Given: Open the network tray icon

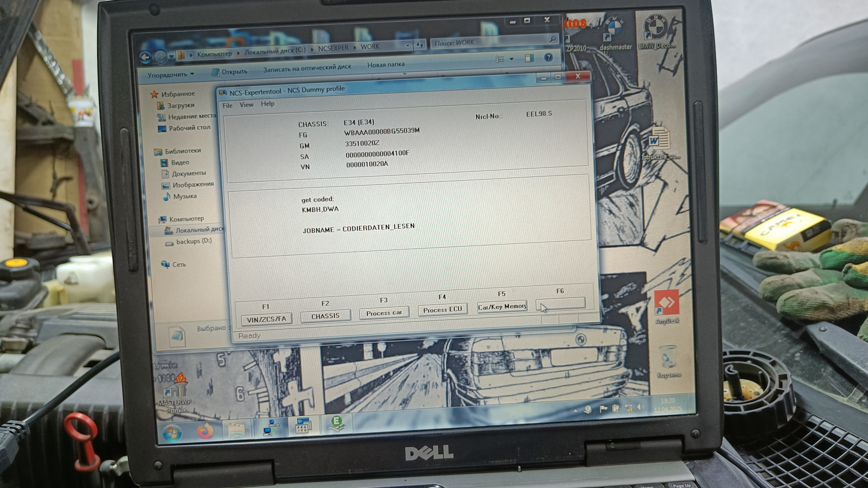Looking at the screenshot, I should [x=628, y=408].
